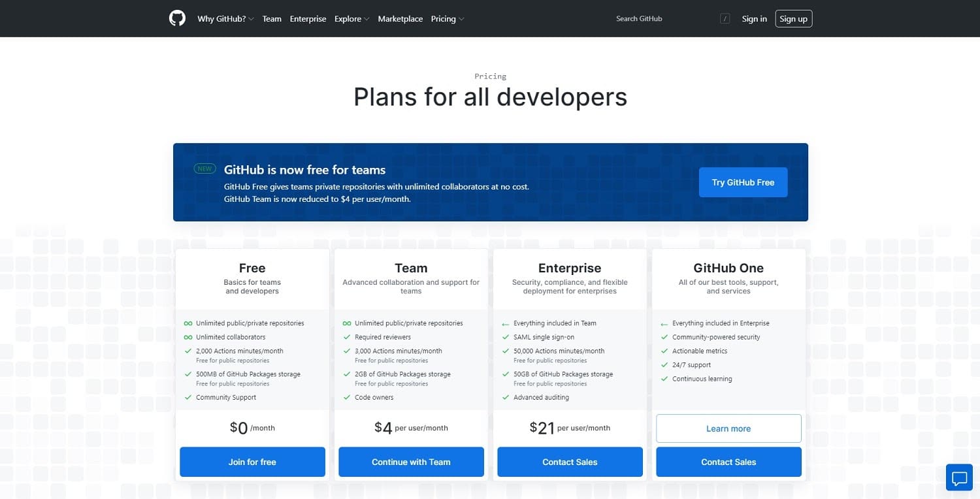Go to the Marketplace page
Viewport: 980px width, 499px height.
click(x=400, y=18)
